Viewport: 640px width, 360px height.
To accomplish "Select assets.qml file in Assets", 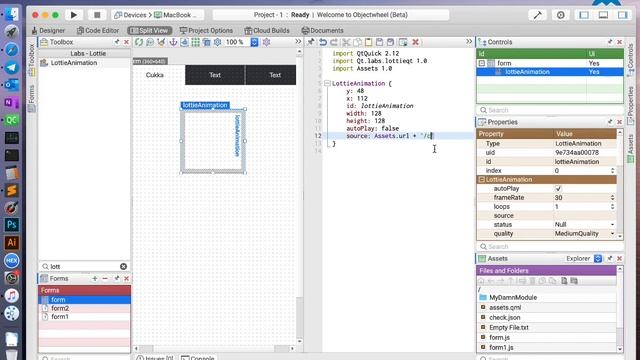I will coord(546,307).
